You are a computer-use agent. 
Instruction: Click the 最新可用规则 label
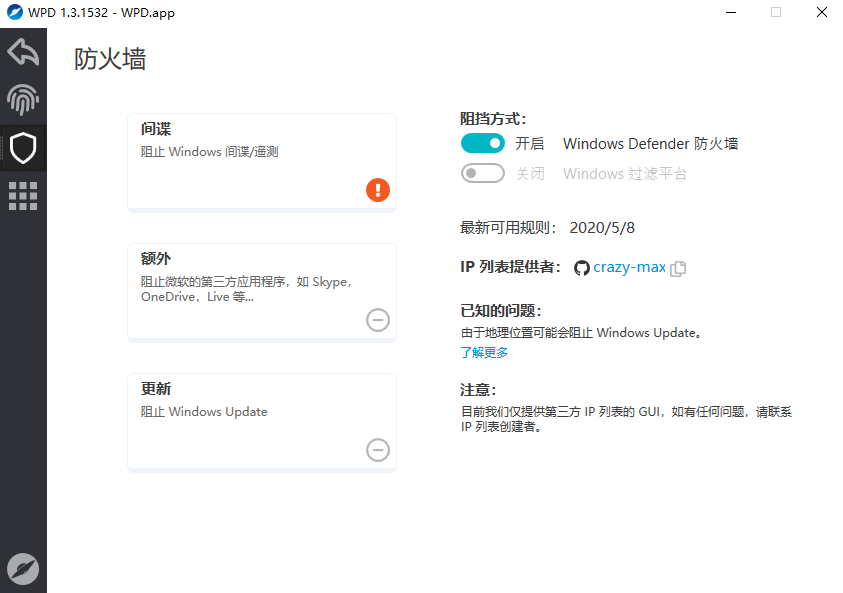click(x=508, y=228)
